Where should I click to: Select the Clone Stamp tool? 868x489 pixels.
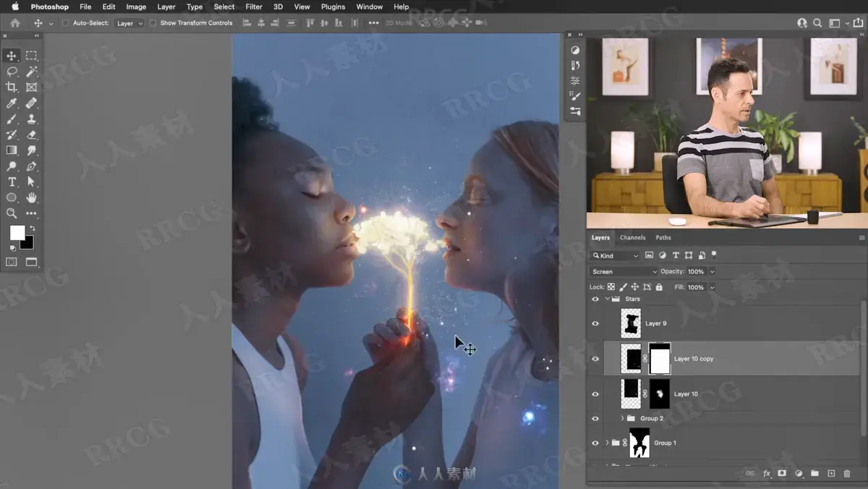pyautogui.click(x=31, y=119)
